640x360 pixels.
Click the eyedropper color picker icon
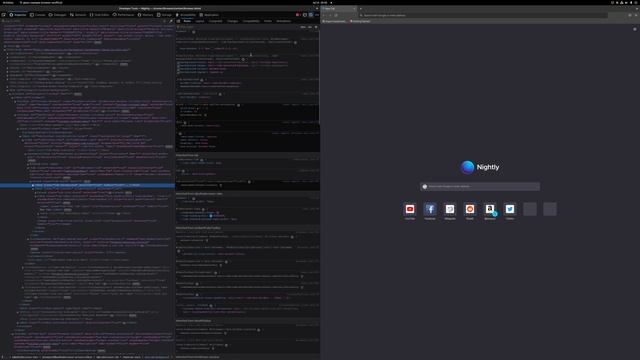pos(171,21)
